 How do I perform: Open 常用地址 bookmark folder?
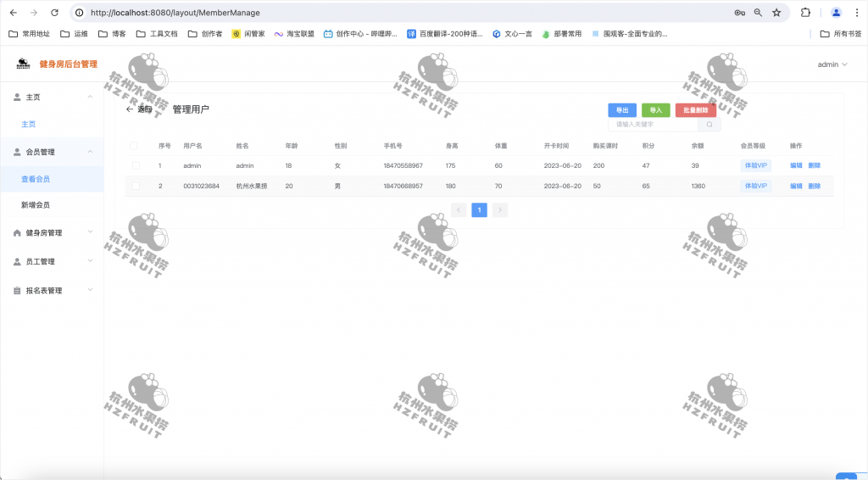[30, 34]
